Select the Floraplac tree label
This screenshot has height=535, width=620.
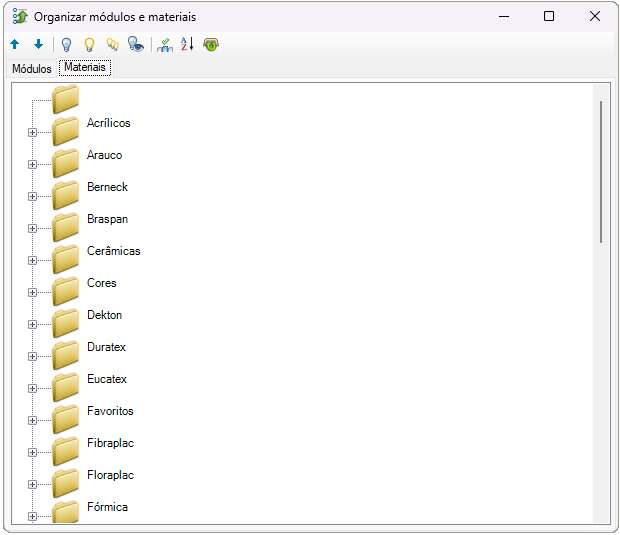(110, 475)
